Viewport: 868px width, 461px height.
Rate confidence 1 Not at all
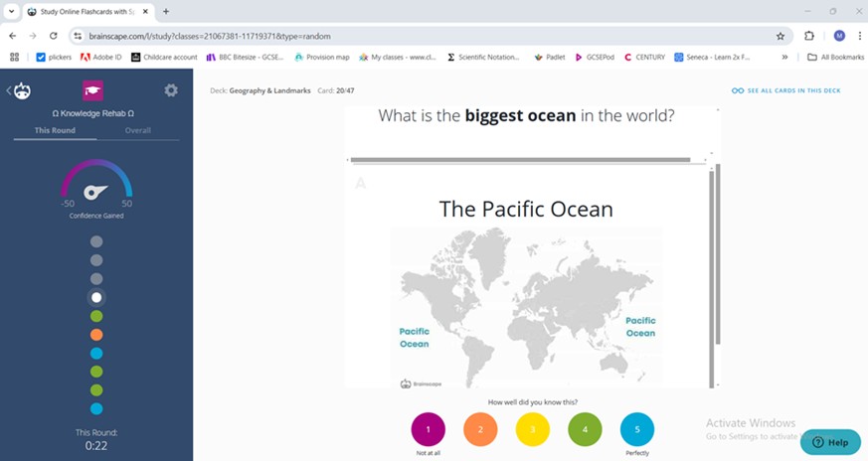pos(428,429)
